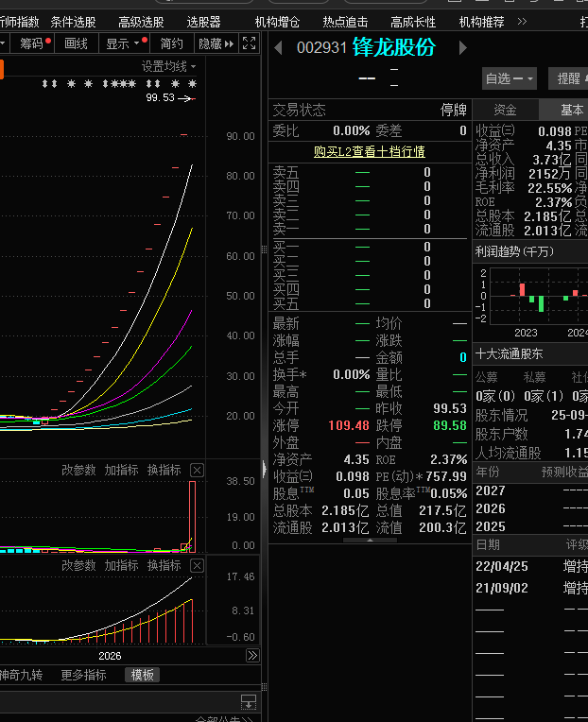This screenshot has width=588, height=722.
Task: Open the 设置均线 dropdown
Action: pyautogui.click(x=168, y=66)
